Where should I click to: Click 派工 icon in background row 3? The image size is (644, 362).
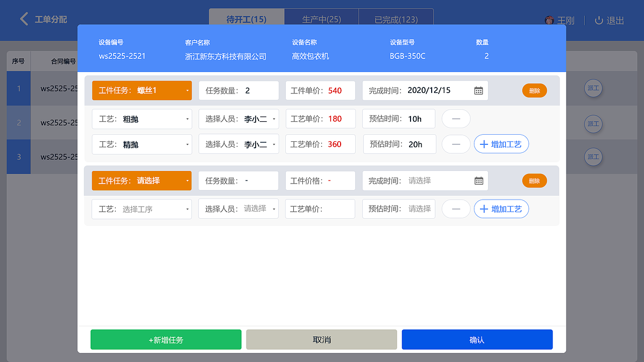tap(593, 157)
